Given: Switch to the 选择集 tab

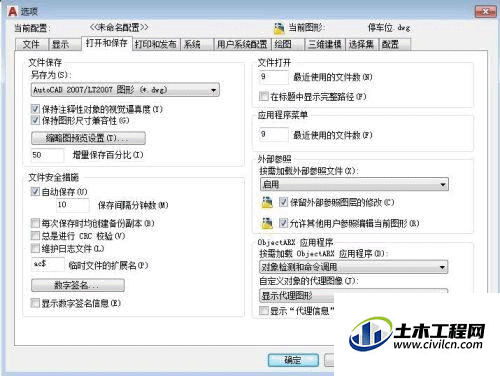Looking at the screenshot, I should [x=361, y=44].
